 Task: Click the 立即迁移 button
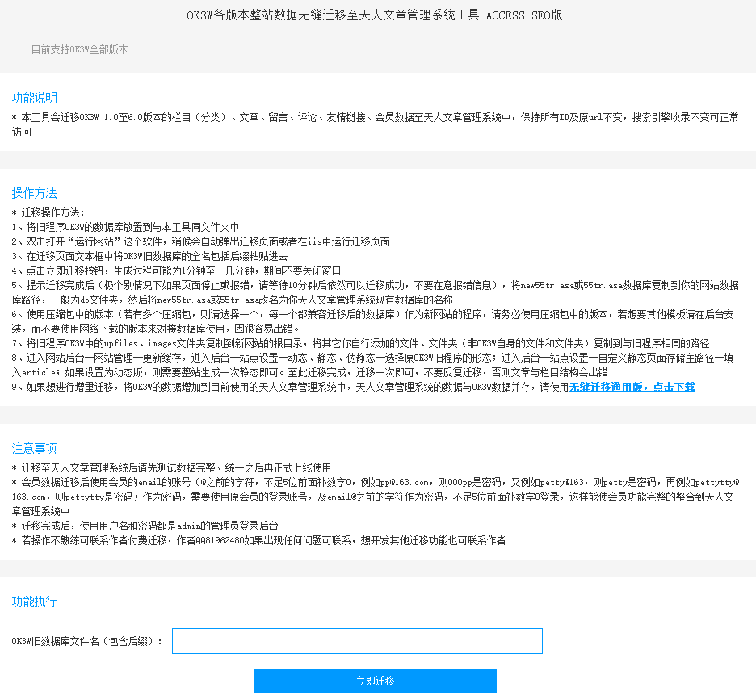click(375, 681)
